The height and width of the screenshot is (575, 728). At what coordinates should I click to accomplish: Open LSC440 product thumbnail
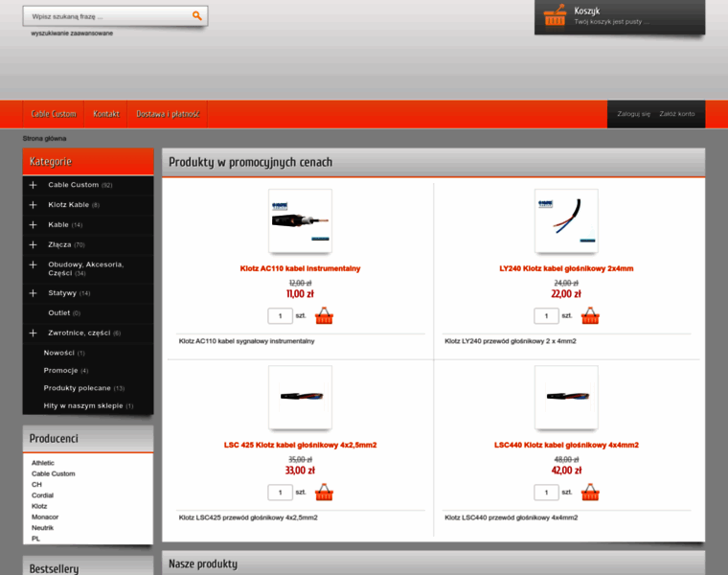(566, 398)
